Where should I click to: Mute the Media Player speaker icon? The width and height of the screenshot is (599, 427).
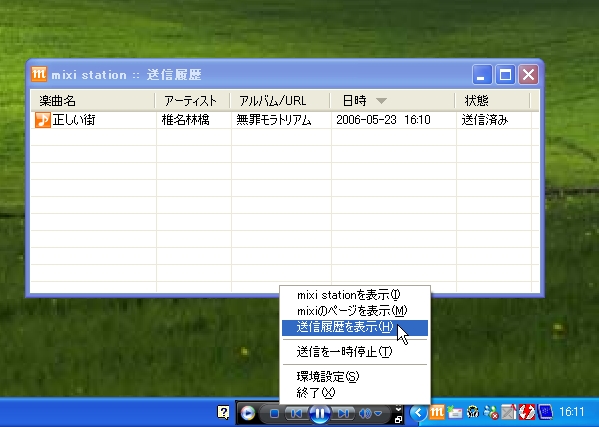pyautogui.click(x=365, y=414)
